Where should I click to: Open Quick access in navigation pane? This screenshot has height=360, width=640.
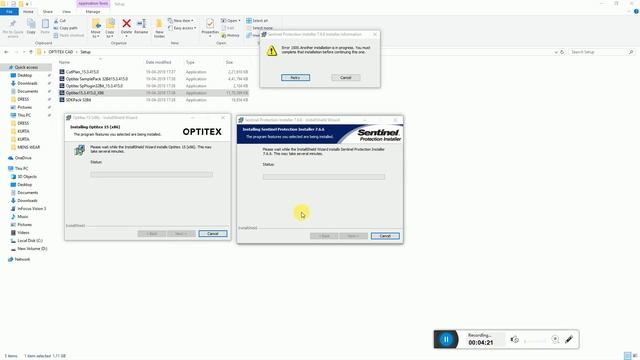(x=26, y=67)
